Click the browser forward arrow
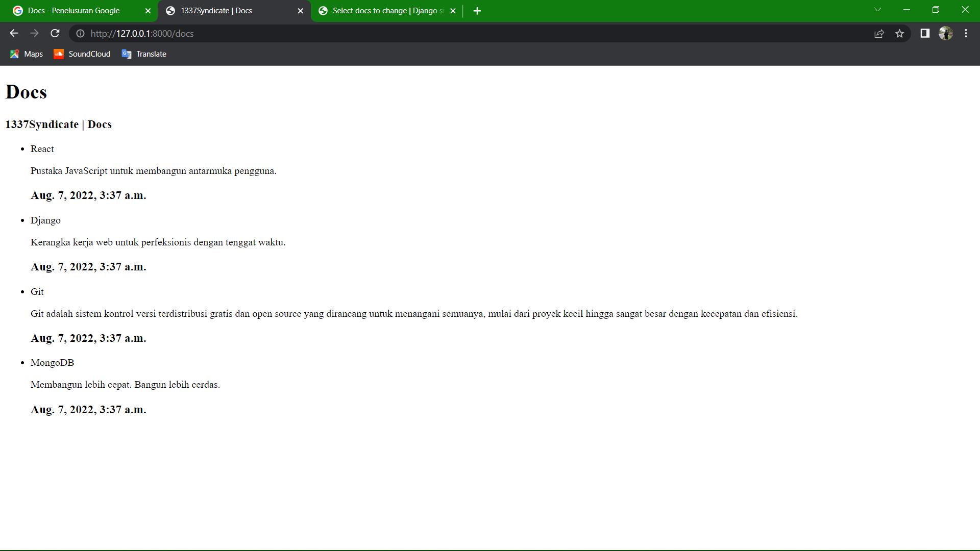 pos(34,34)
